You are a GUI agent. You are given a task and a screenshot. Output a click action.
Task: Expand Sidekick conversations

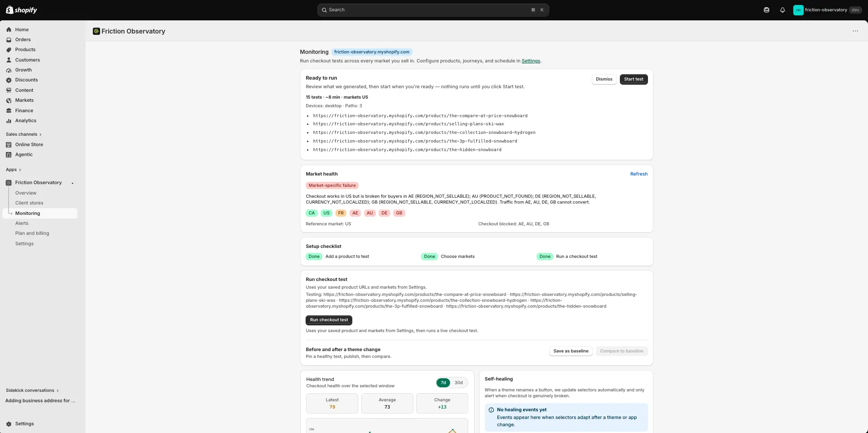[32, 390]
